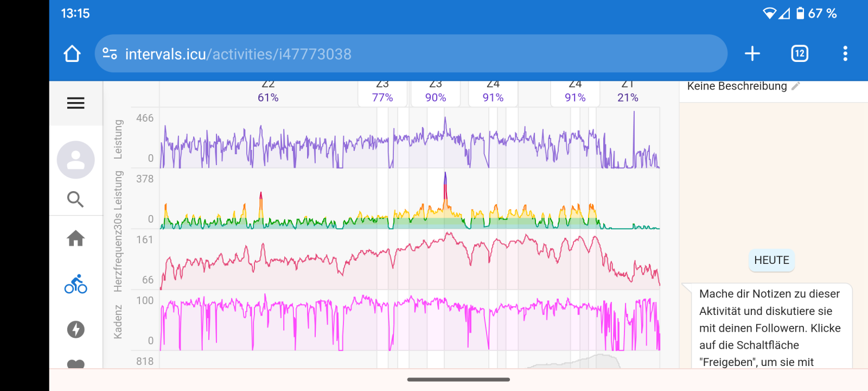Viewport: 868px width, 391px height.
Task: Go to home via sidebar house icon
Action: pos(75,238)
